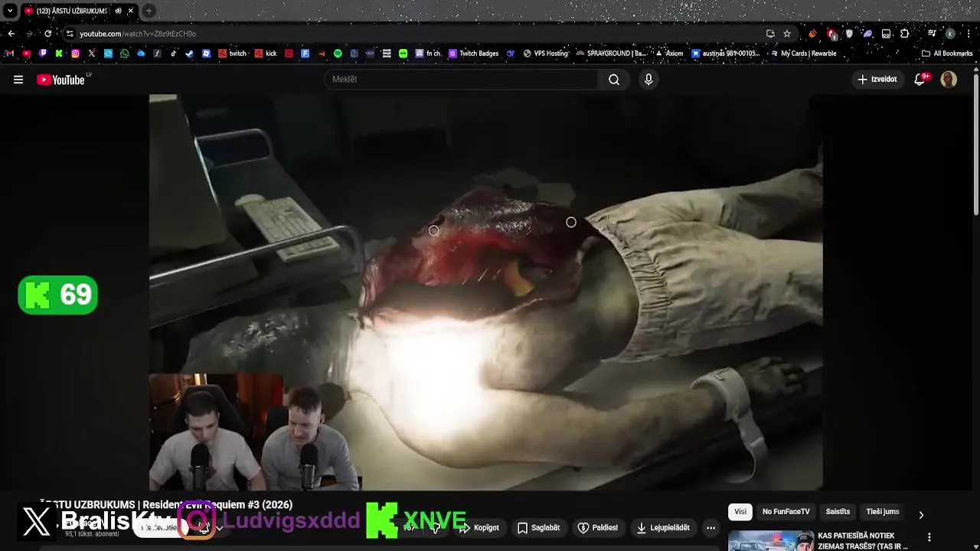Screen dimensions: 980x551
Task: Open the Instagram bookmark icon
Action: click(75, 54)
